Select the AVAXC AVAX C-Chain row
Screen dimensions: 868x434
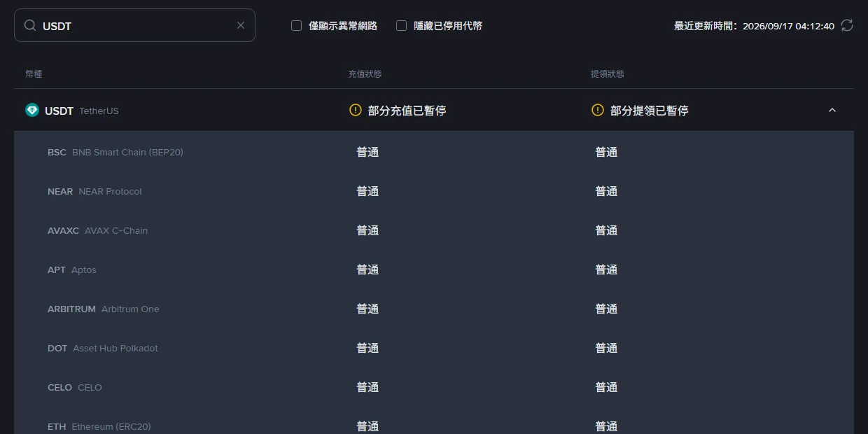click(x=434, y=230)
